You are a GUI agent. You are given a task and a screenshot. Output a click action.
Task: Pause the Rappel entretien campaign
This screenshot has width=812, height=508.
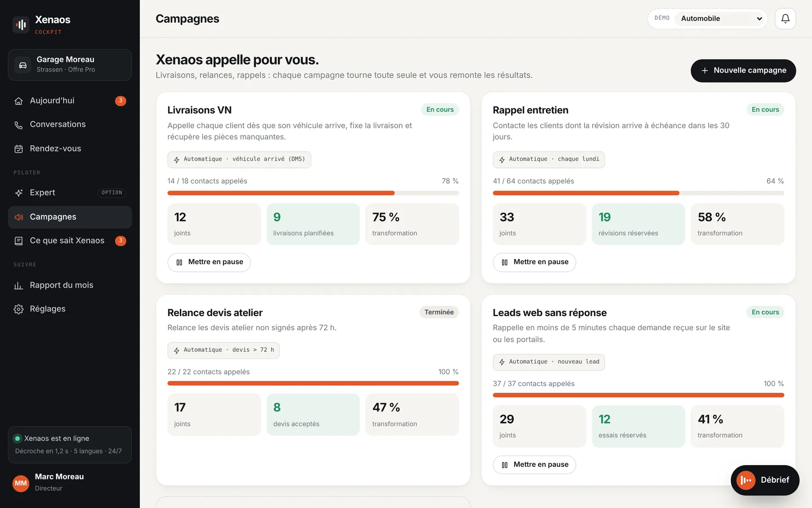pyautogui.click(x=535, y=262)
